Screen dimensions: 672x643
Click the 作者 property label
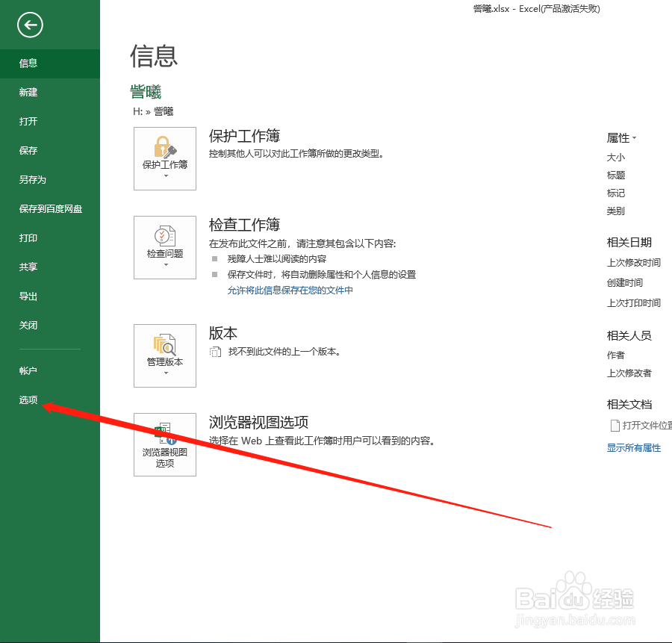[x=616, y=355]
